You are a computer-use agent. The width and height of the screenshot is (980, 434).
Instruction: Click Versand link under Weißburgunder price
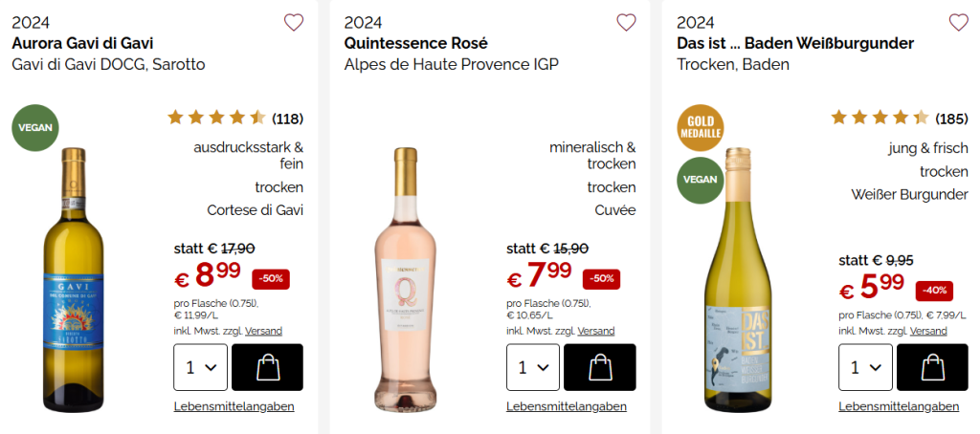point(928,331)
